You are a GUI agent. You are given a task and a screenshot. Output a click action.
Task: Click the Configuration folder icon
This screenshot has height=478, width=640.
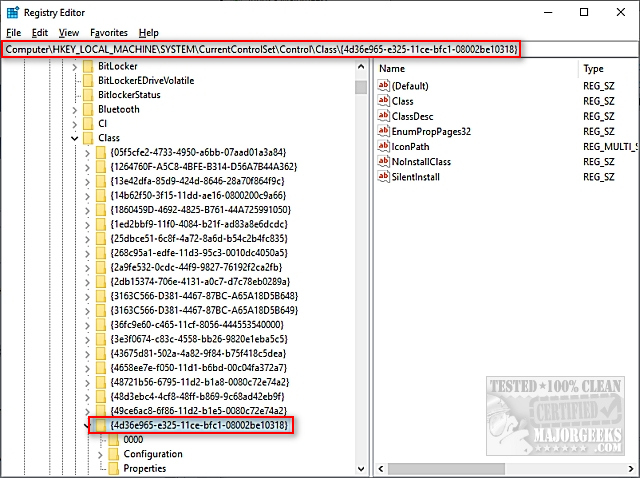point(113,454)
